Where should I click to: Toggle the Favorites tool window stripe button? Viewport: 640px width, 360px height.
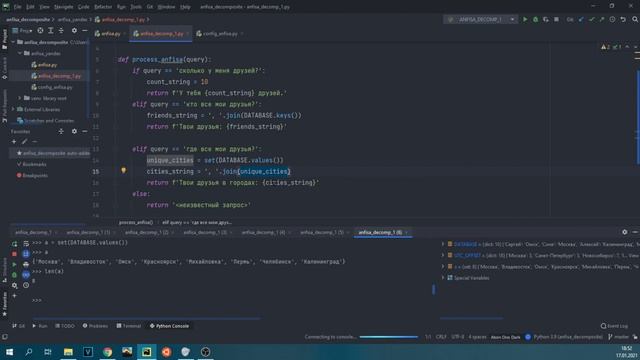click(x=4, y=304)
